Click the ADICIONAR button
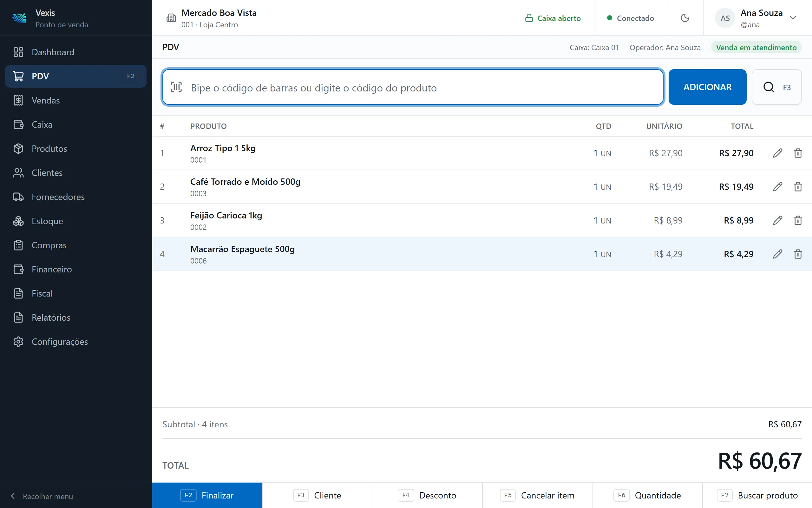The width and height of the screenshot is (812, 508). pyautogui.click(x=707, y=87)
